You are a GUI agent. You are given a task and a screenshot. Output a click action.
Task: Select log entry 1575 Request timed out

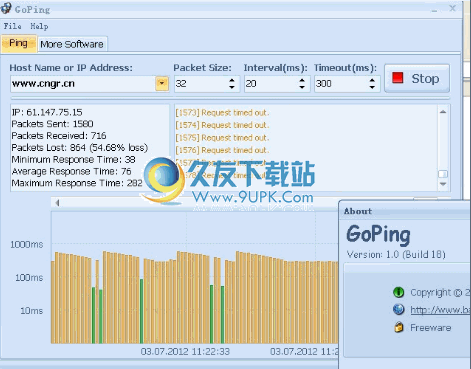222,138
